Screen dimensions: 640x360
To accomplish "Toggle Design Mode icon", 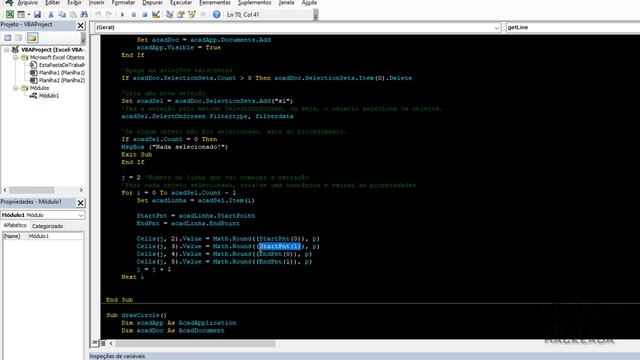I will (x=156, y=14).
